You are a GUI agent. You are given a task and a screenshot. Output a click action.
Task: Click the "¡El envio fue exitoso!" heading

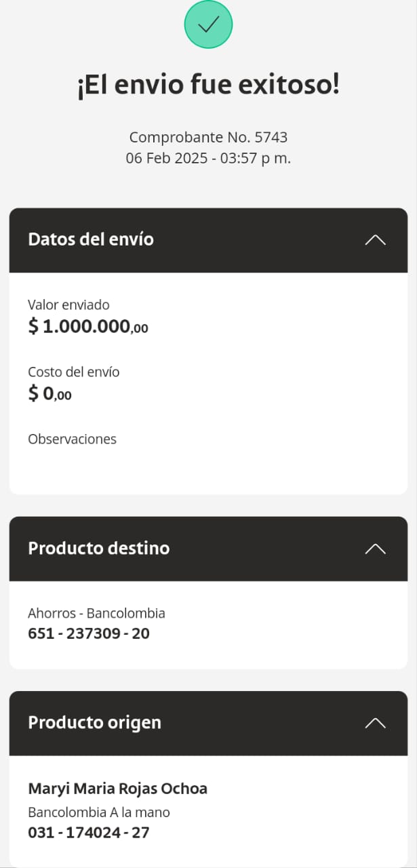tap(208, 86)
